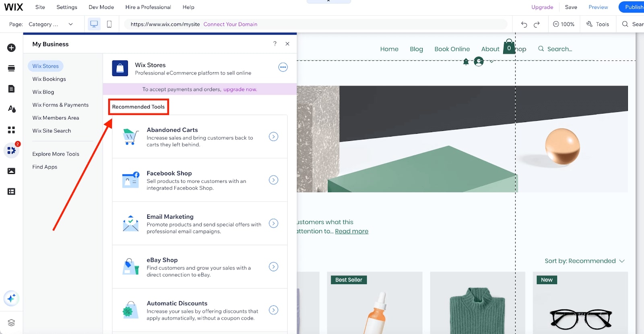This screenshot has width=644, height=334.
Task: Open eBay Shop arrow button
Action: (273, 267)
